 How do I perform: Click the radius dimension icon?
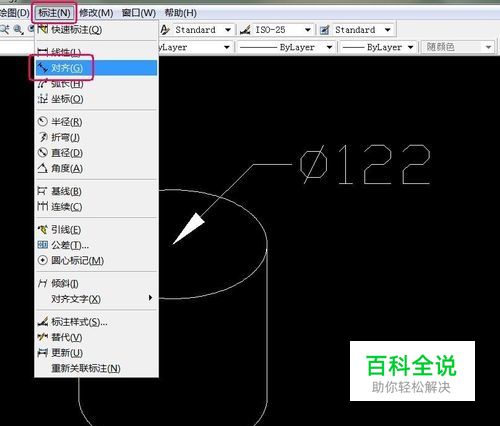pos(42,121)
